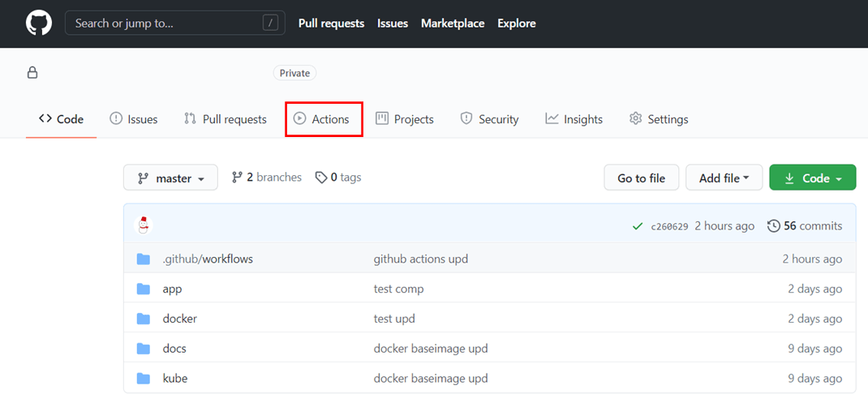Go to the Insights tab
The height and width of the screenshot is (407, 868).
[574, 119]
